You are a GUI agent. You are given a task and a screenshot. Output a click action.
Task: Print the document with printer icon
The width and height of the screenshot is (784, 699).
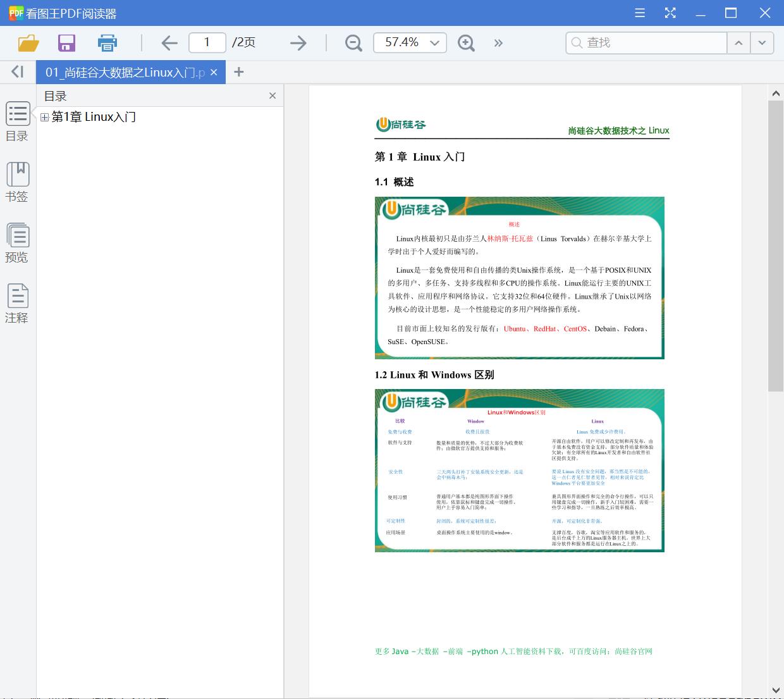(107, 43)
